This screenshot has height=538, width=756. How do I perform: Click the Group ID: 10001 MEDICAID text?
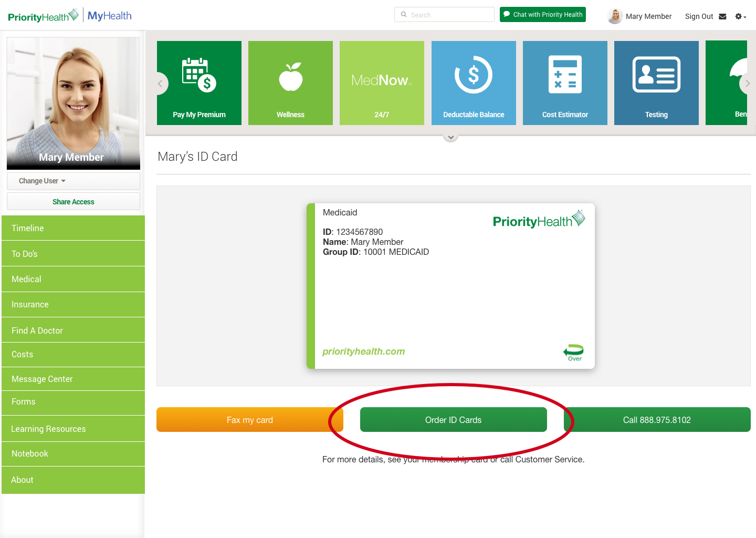click(376, 252)
